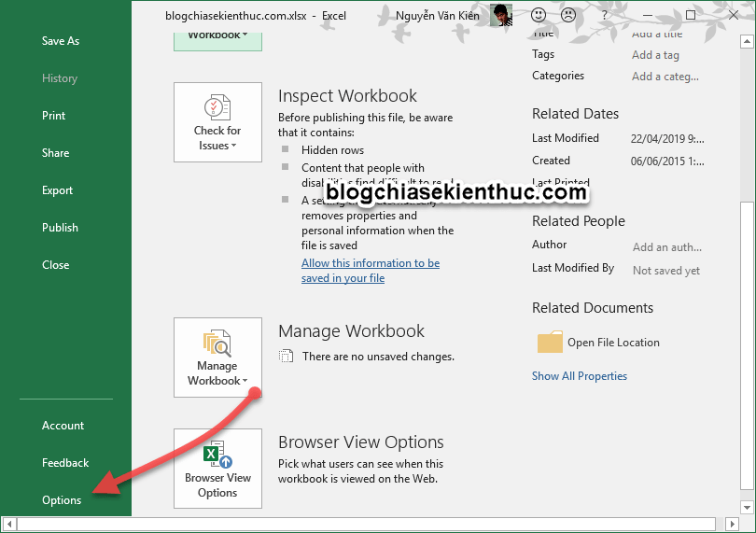Click the Add a tag field
The width and height of the screenshot is (756, 533).
655,55
